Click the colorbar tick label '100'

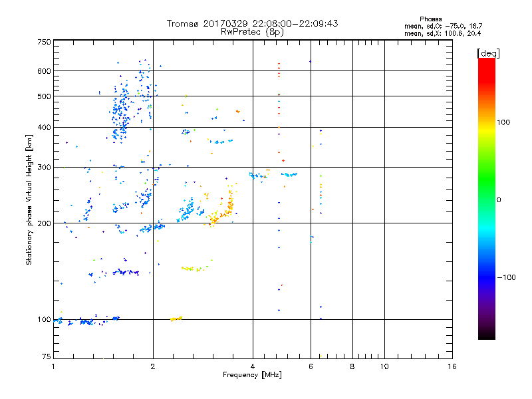point(503,122)
